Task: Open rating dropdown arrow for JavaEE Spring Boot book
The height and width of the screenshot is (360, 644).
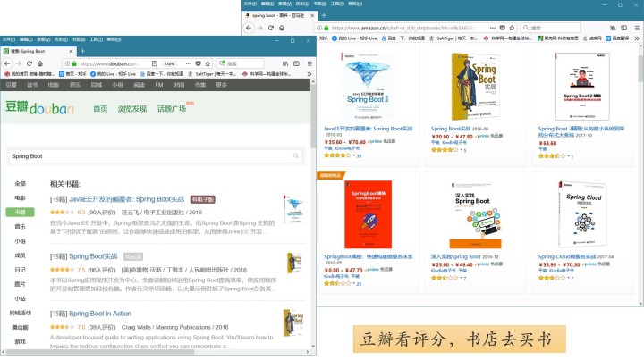Action: [x=353, y=155]
